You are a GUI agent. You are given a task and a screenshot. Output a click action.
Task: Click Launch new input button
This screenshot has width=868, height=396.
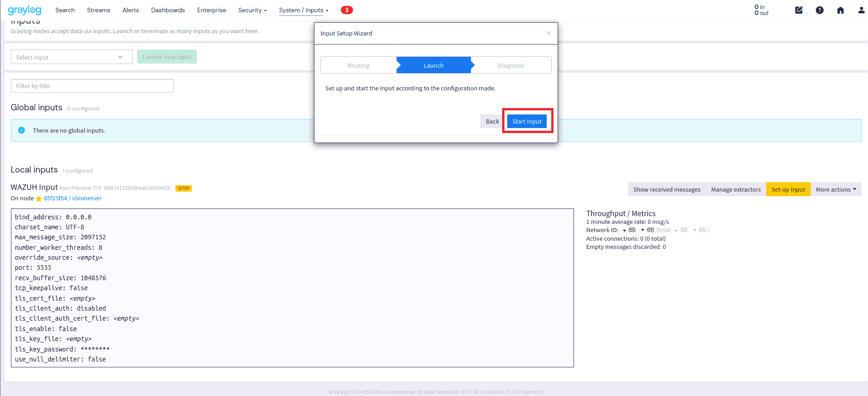(167, 57)
